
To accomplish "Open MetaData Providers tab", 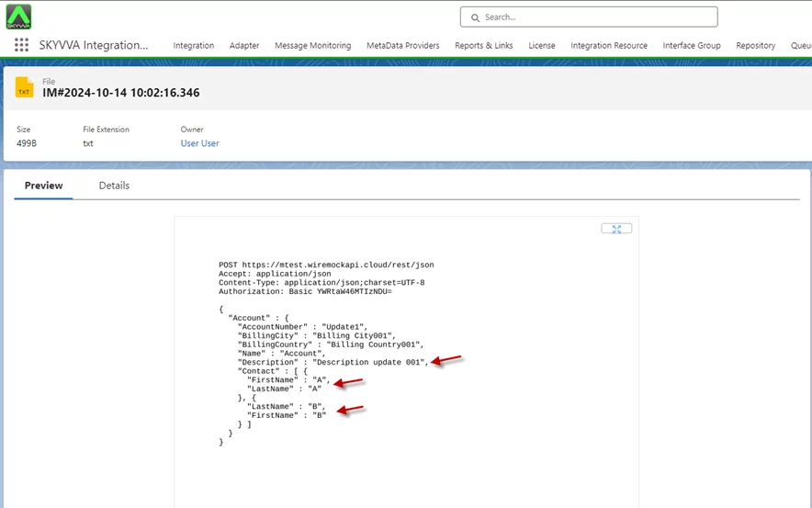I will (402, 46).
